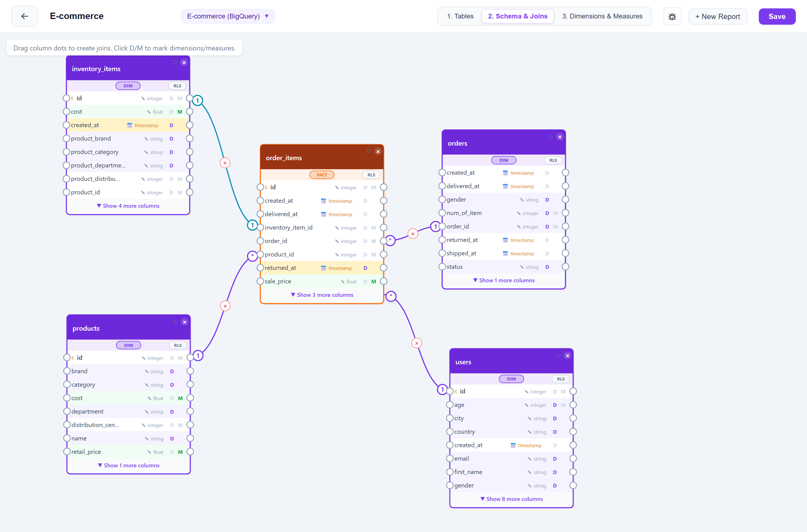Refresh the order_items table

pos(369,151)
